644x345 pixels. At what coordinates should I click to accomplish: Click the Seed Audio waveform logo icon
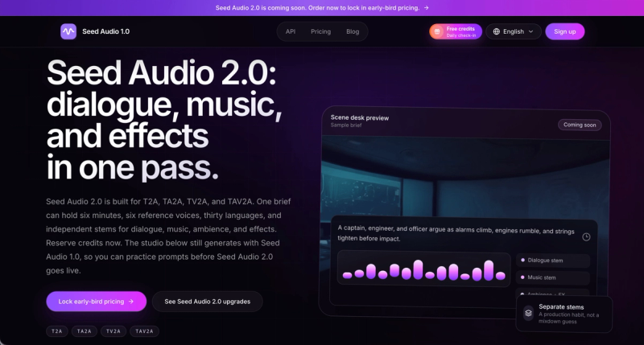(x=68, y=31)
